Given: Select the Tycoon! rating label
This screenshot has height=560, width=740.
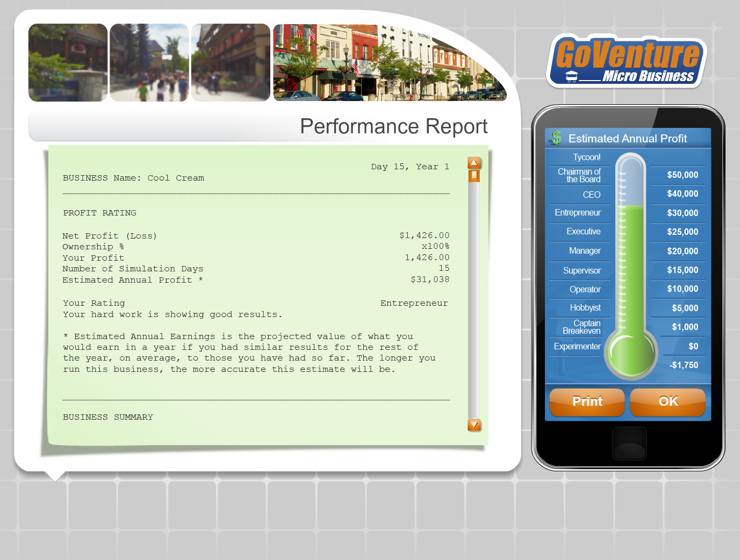Looking at the screenshot, I should click(586, 157).
